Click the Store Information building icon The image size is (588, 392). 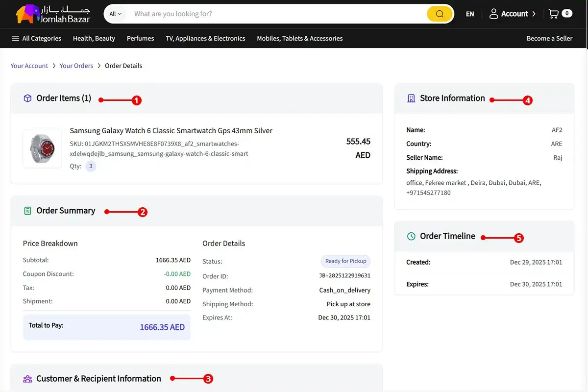click(x=411, y=98)
